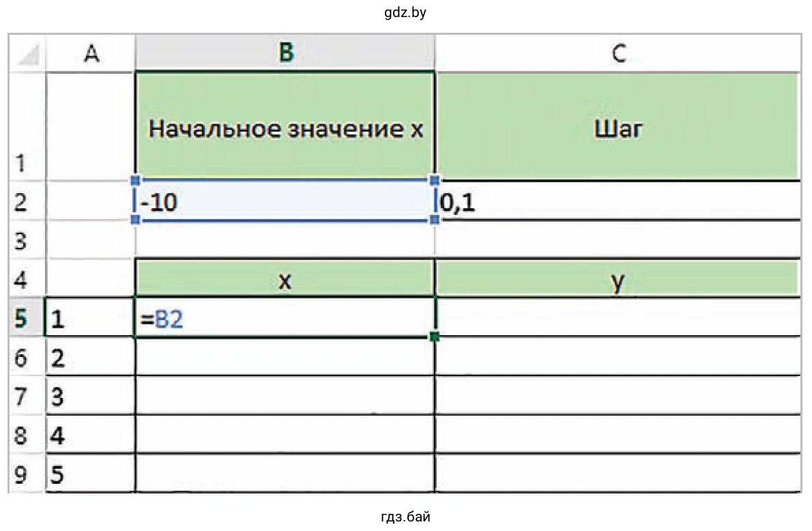Click the cell containing 0,1
812x531 pixels.
click(618, 201)
